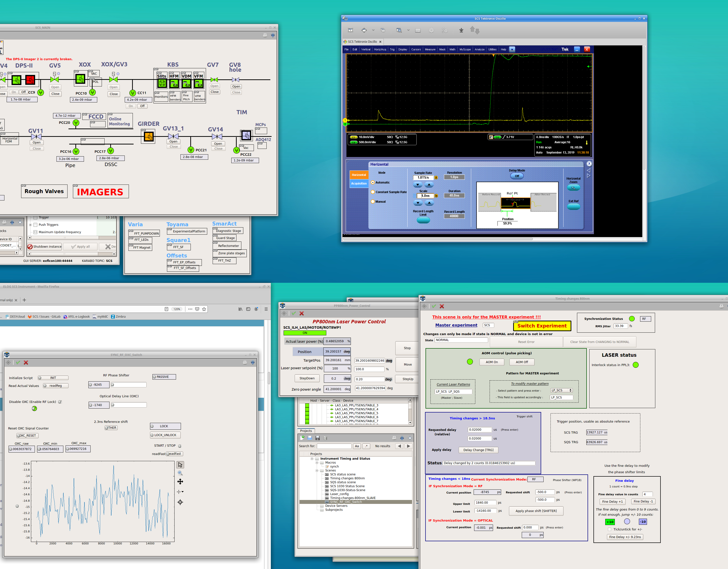Click the fit-to-window arrows icon in oscilloscope toolbar
728x569 pixels.
tap(364, 30)
